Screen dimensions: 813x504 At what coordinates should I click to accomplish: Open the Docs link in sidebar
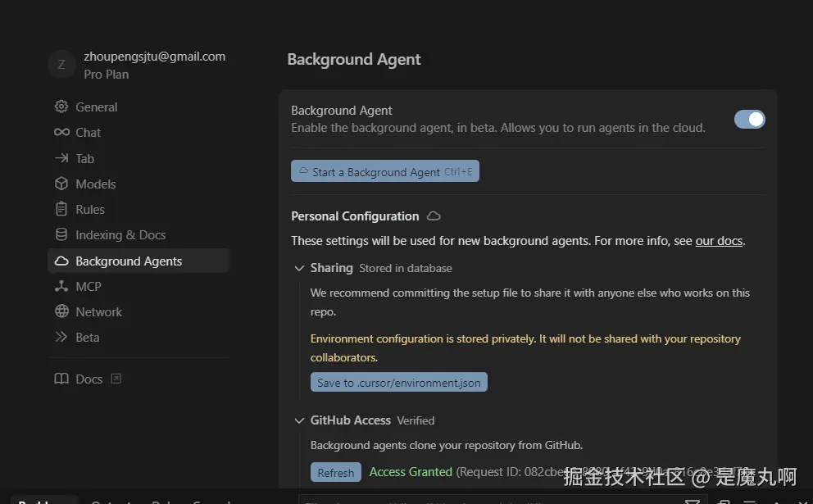coord(89,379)
